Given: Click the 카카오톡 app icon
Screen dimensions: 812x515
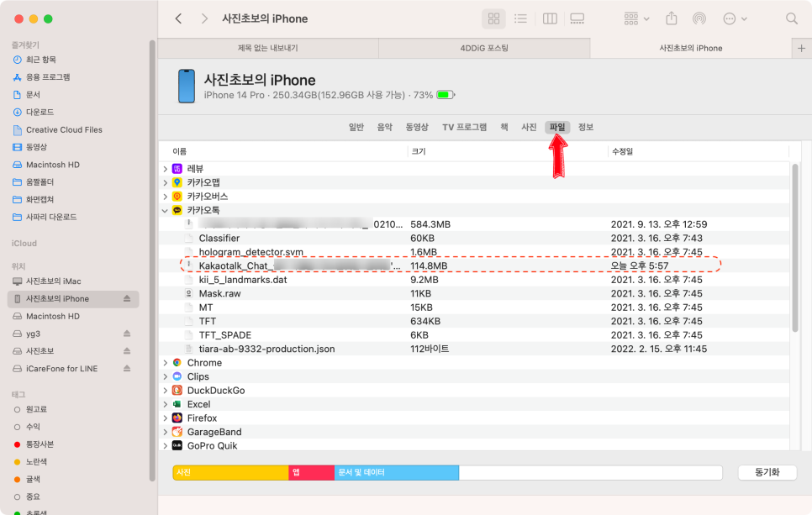Looking at the screenshot, I should click(x=177, y=210).
